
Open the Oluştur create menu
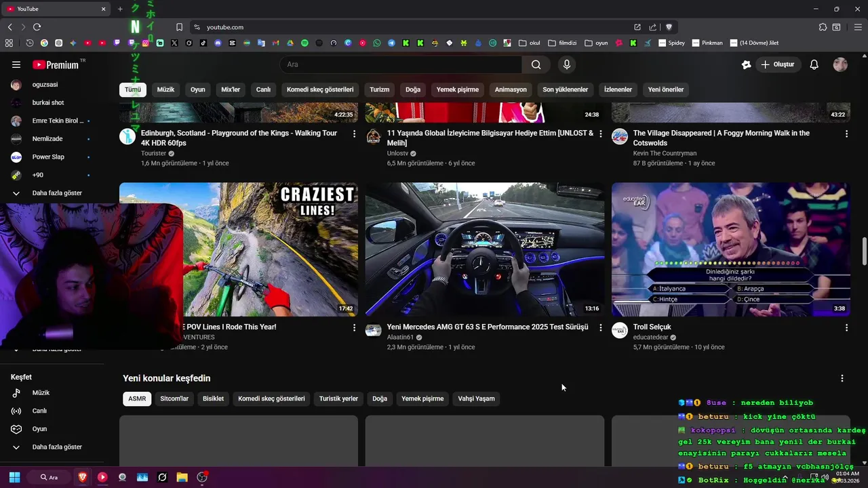click(x=778, y=64)
